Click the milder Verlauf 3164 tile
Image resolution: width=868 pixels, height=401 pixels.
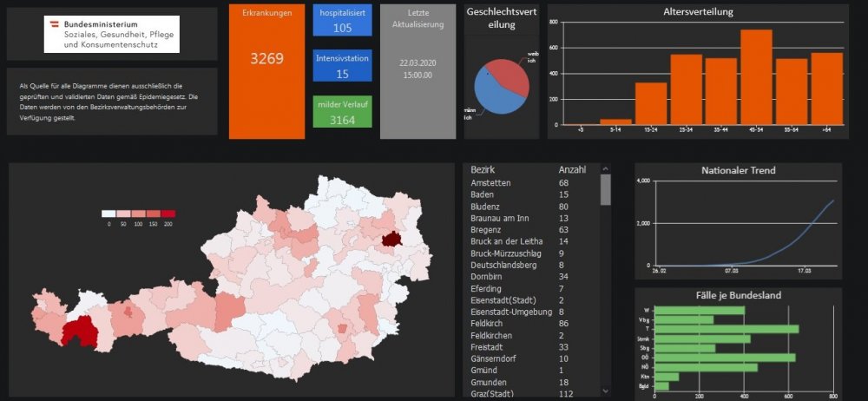[x=342, y=112]
